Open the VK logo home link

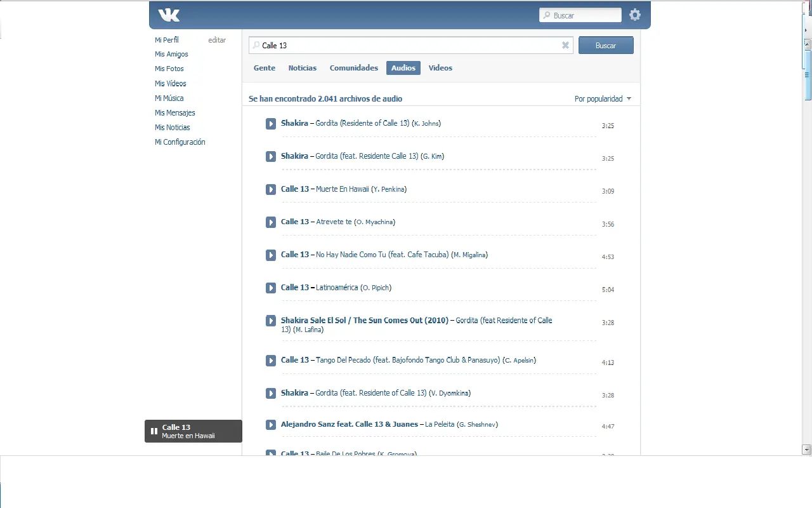click(x=169, y=15)
